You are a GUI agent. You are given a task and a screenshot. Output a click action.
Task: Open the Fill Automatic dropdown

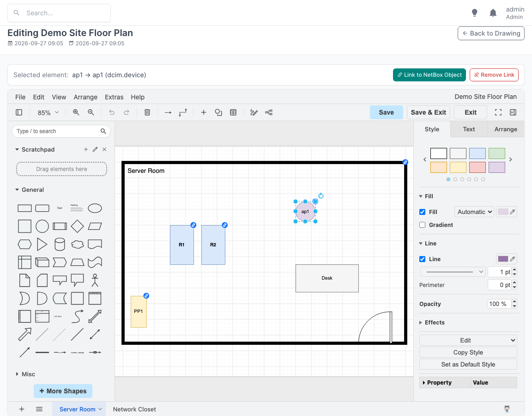(x=474, y=212)
